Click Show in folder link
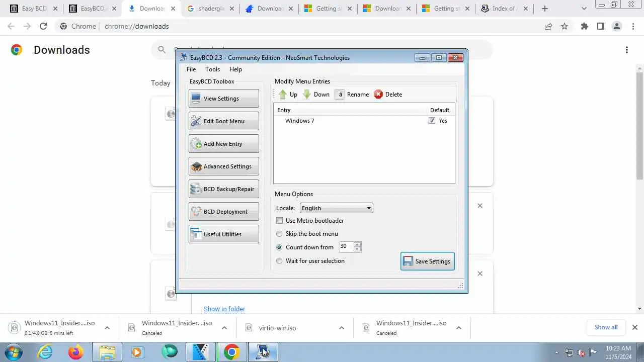The width and height of the screenshot is (644, 362). [224, 309]
